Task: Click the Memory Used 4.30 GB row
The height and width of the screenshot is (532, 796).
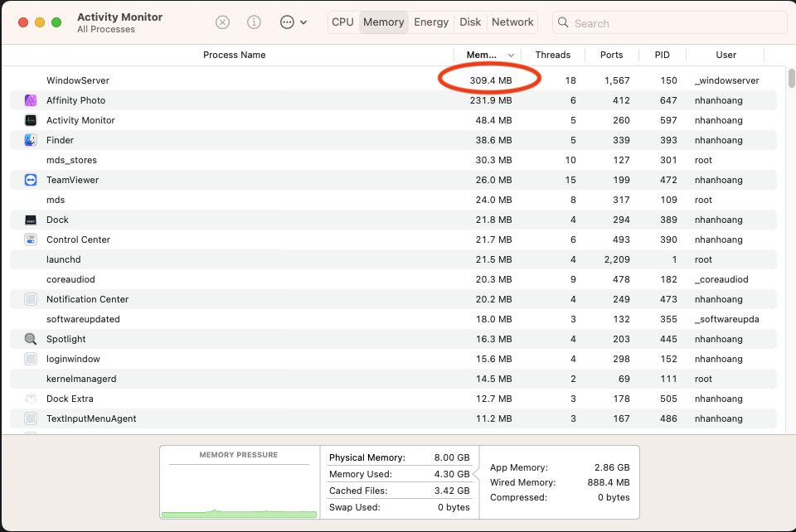Action: coord(399,474)
